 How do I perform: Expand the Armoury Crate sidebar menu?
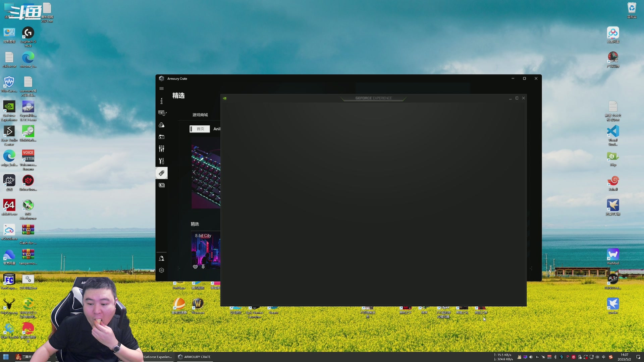point(161,88)
